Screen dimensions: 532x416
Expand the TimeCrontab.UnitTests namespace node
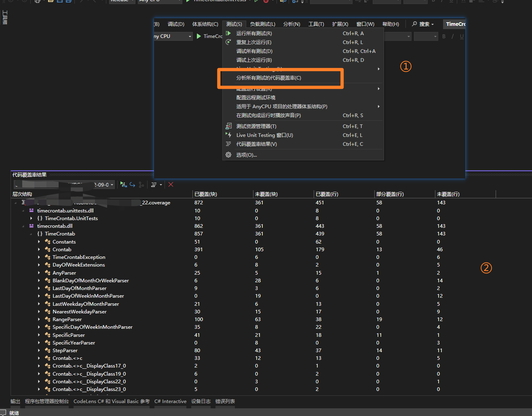pos(32,219)
